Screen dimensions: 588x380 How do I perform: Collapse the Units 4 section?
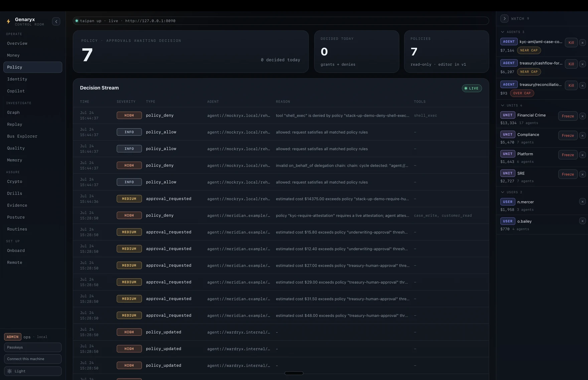tap(511, 105)
